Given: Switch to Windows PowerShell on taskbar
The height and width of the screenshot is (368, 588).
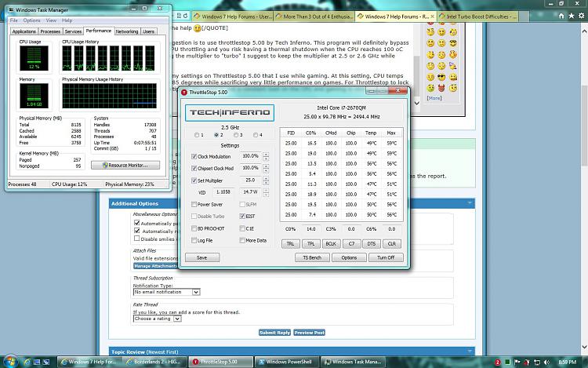Looking at the screenshot, I should [x=288, y=362].
